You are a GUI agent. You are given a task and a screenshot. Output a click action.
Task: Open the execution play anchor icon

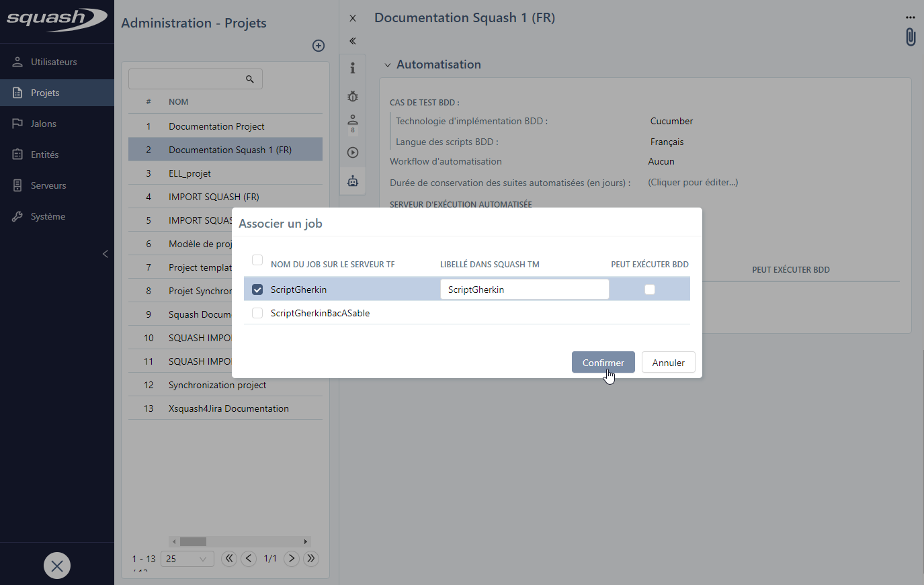coord(353,152)
